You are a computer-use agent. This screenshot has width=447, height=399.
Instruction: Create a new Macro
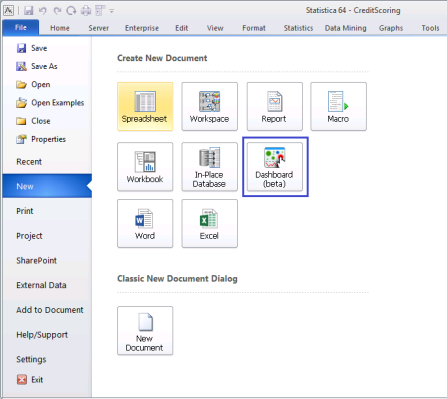click(338, 106)
